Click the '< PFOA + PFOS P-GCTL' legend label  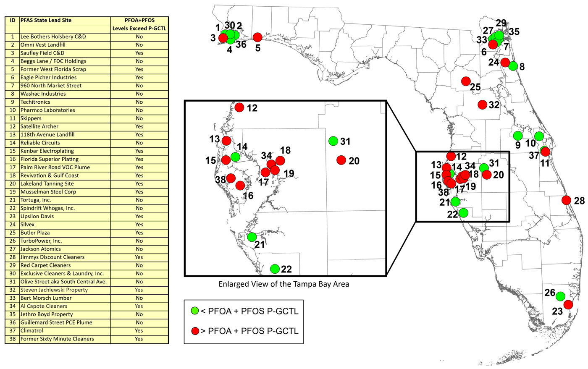tap(249, 311)
